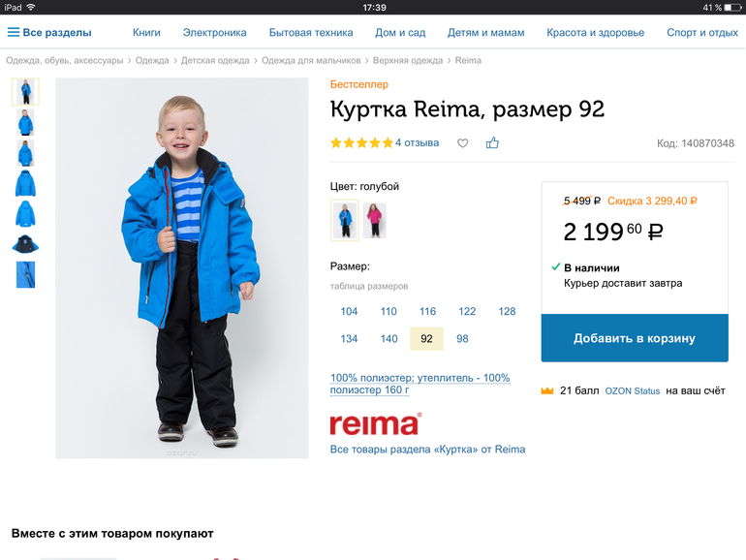Open the таблица размеров size chart link
Viewport: 746px width, 560px height.
[x=369, y=286]
